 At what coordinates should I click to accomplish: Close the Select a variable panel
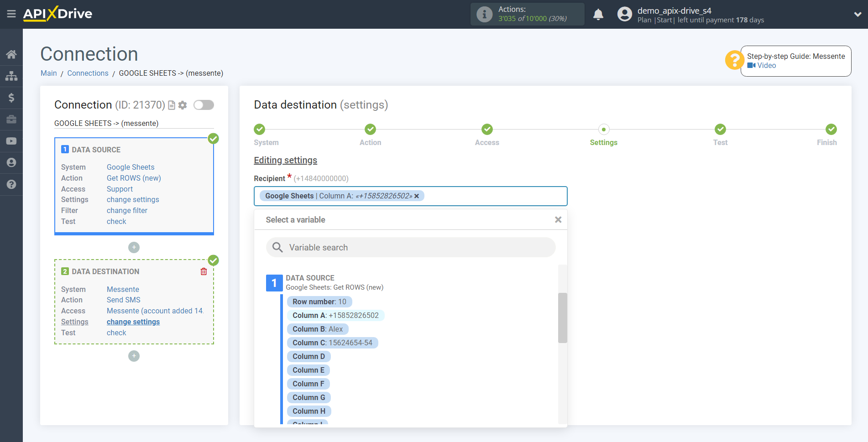point(558,220)
